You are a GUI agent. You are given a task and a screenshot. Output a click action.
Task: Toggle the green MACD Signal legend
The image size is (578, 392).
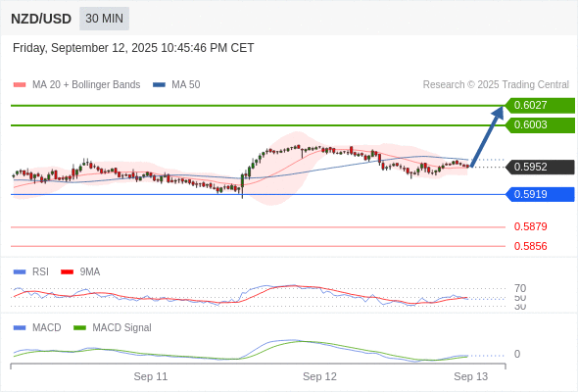[113, 328]
